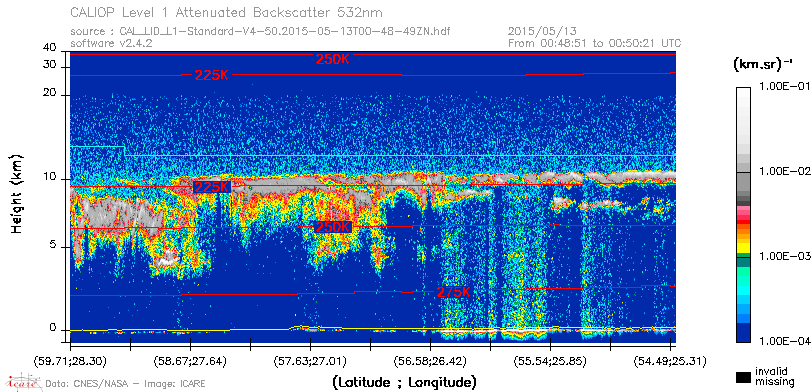Viewport: 811px width, 392px height.
Task: Click the '(Latitude ; Longitude)' axis title
Action: point(404,383)
